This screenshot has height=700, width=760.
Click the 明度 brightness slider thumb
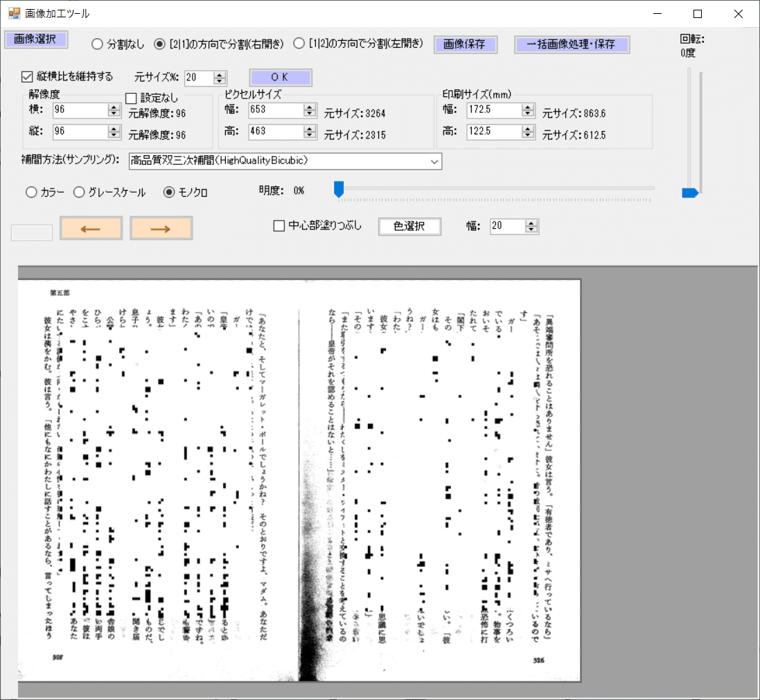pyautogui.click(x=339, y=189)
